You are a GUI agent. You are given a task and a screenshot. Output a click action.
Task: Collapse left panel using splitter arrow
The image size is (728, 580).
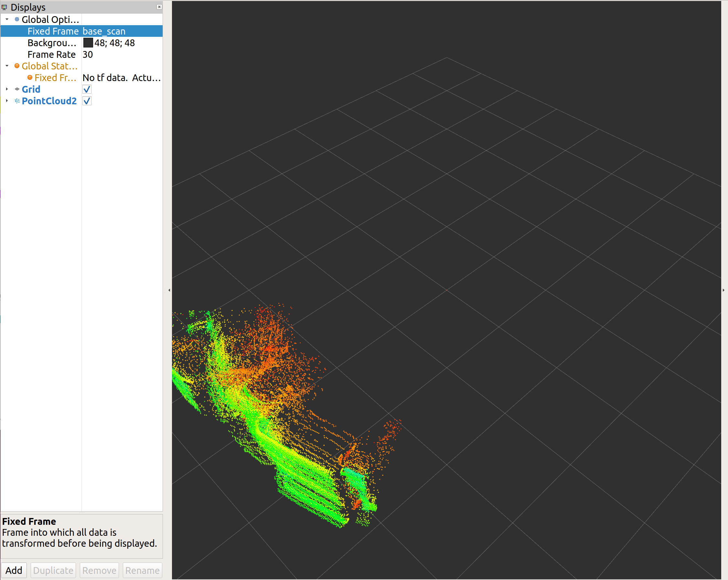click(x=169, y=290)
